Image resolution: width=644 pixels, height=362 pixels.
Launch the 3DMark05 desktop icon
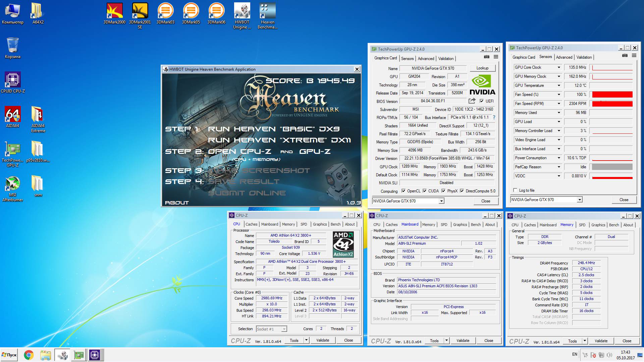click(x=191, y=13)
